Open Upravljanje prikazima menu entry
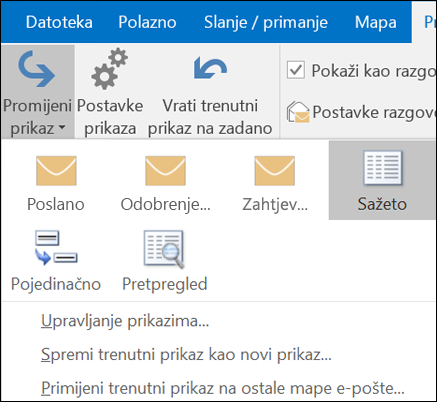437x402 pixels. coord(125,321)
